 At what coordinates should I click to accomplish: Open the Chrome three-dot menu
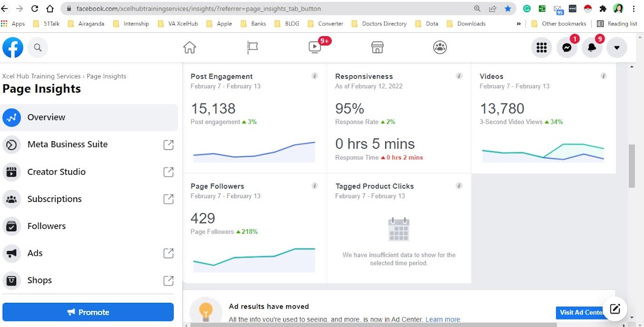(634, 9)
